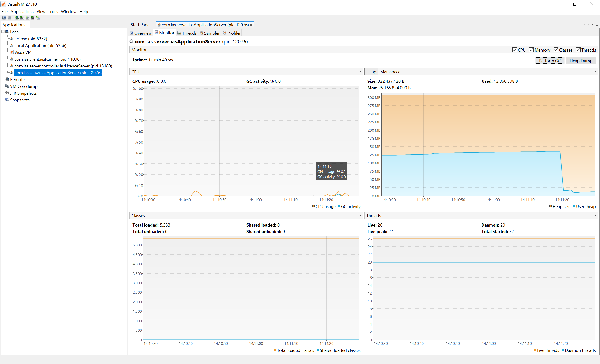600x364 pixels.
Task: Untick the Threads checkbox in the Monitor bar
Action: click(578, 50)
